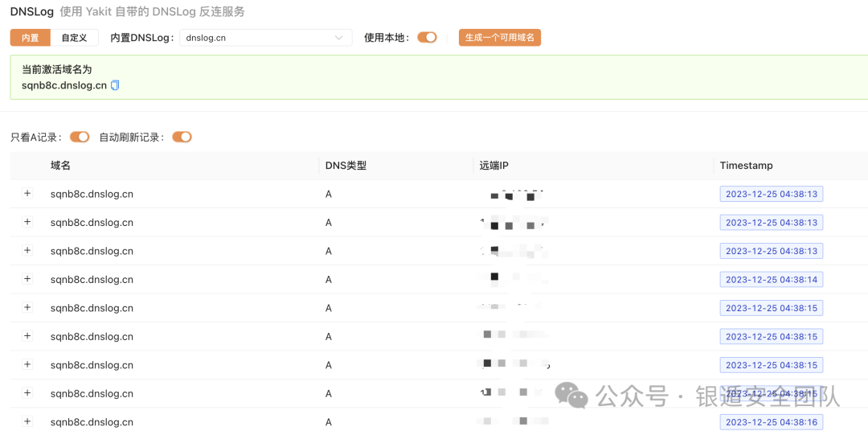868x431 pixels.
Task: Expand the third DNS record row
Action: [27, 251]
